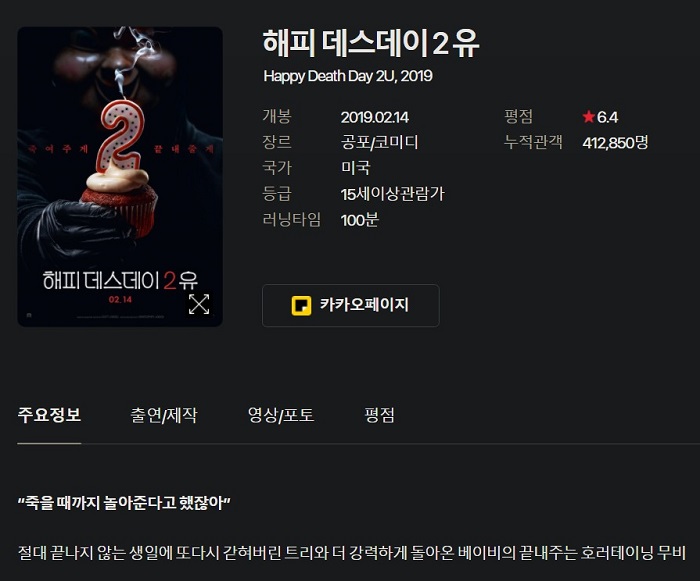
Task: Click the 412,850명 cumulative audience count
Action: click(x=615, y=142)
